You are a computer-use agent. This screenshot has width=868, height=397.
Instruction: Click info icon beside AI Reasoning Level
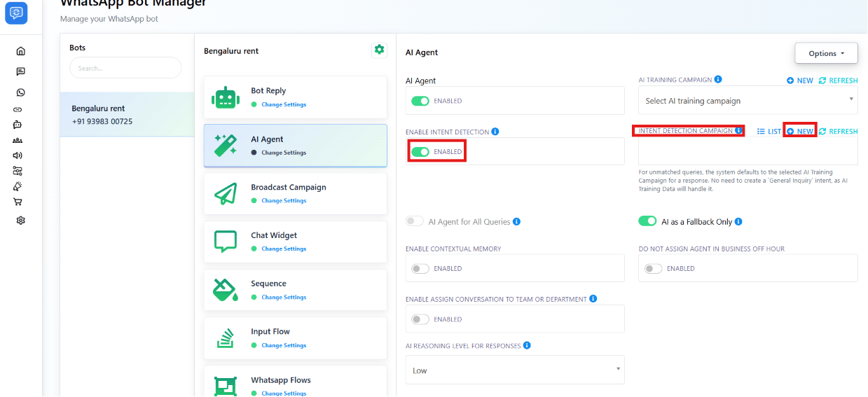click(x=527, y=345)
